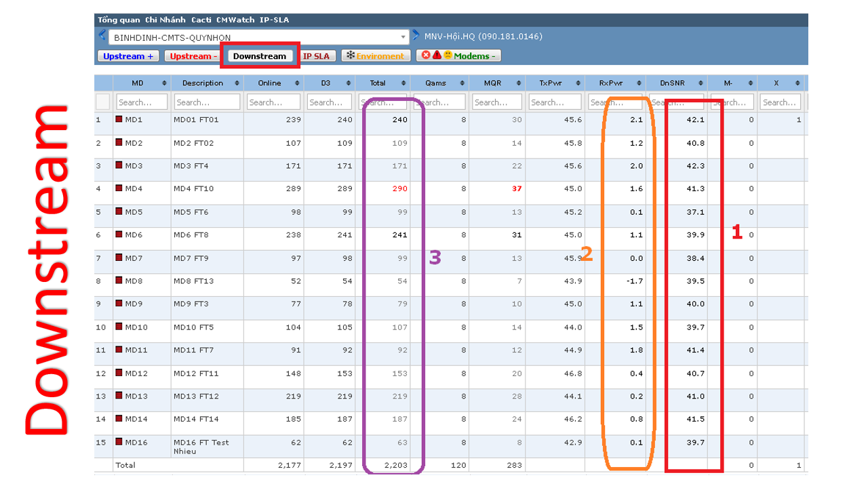Focus the D3 column search field
Viewport: 868px width, 488px height.
tap(330, 102)
